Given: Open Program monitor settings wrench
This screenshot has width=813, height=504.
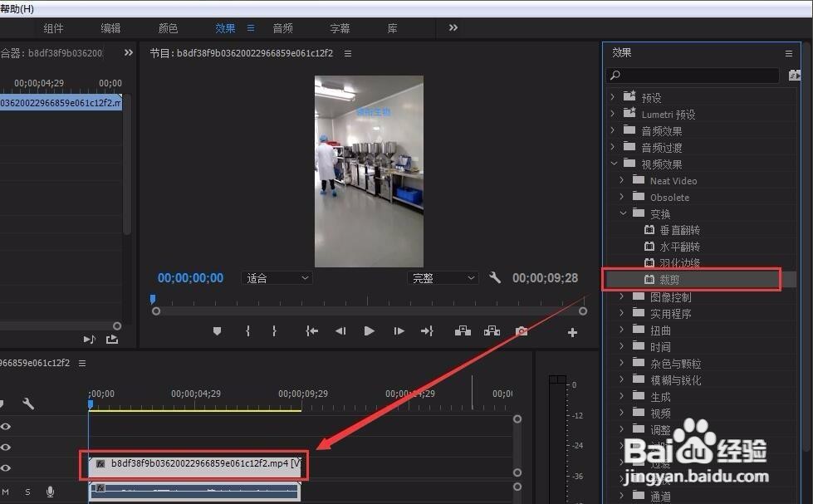Looking at the screenshot, I should point(495,277).
